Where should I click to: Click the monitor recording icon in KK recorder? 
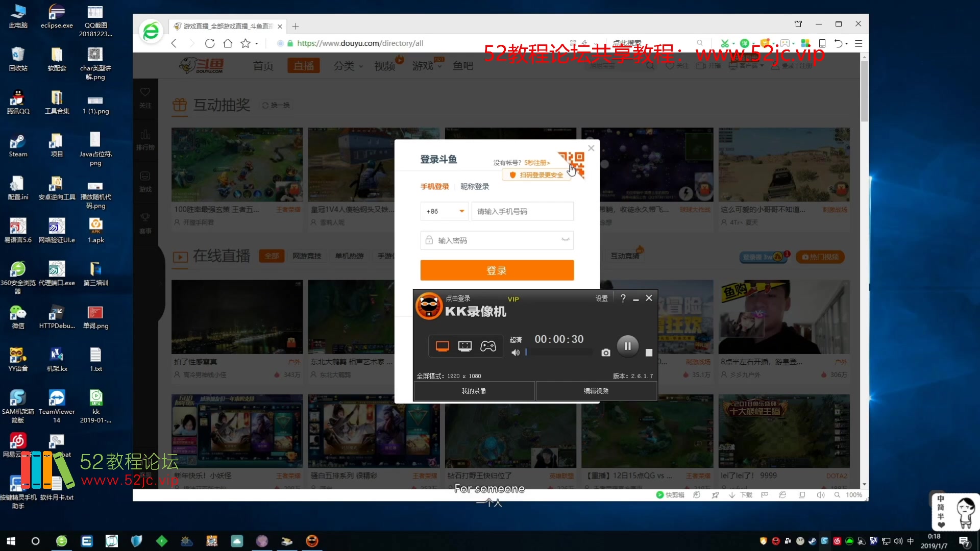click(442, 345)
